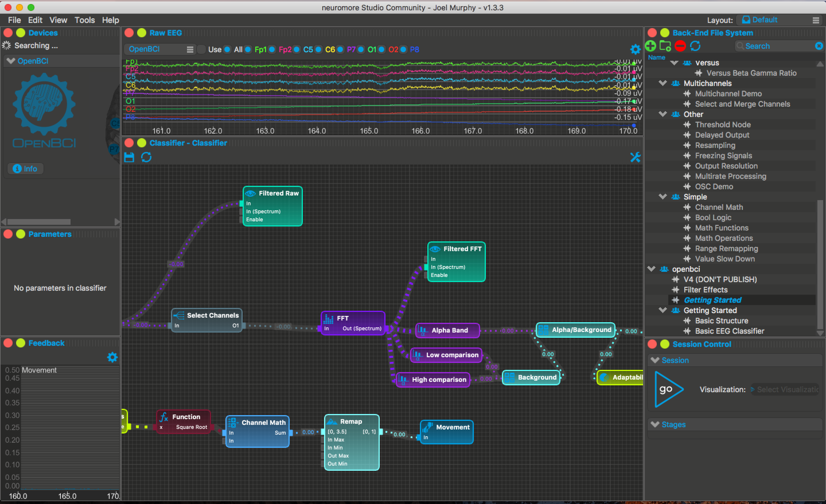Click the reload classifier icon
This screenshot has height=504, width=826.
(x=146, y=157)
